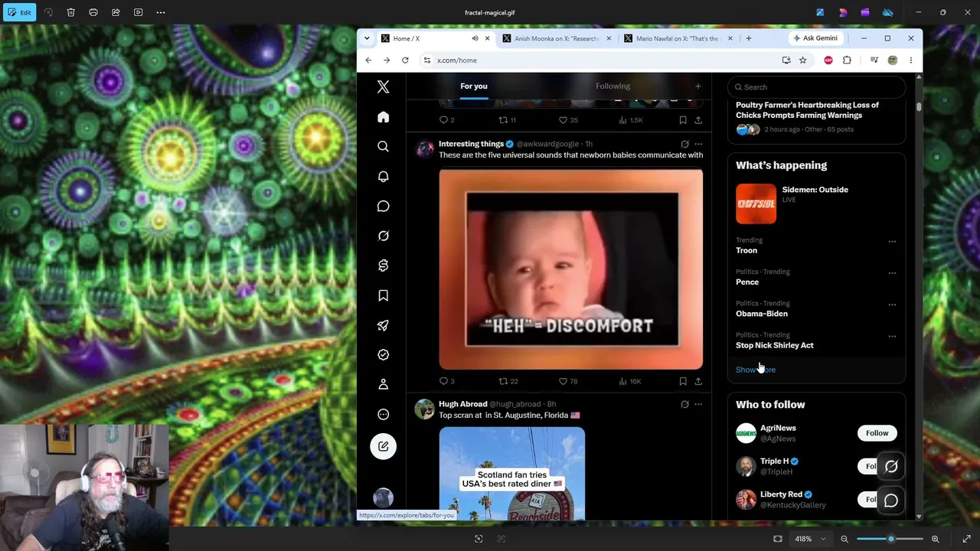The width and height of the screenshot is (980, 551).
Task: Open the baby 'HEH = DISCOMFORT' video
Action: 571,269
